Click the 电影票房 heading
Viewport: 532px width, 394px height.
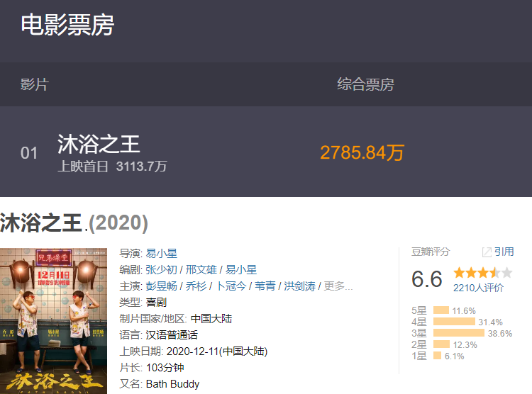click(67, 24)
